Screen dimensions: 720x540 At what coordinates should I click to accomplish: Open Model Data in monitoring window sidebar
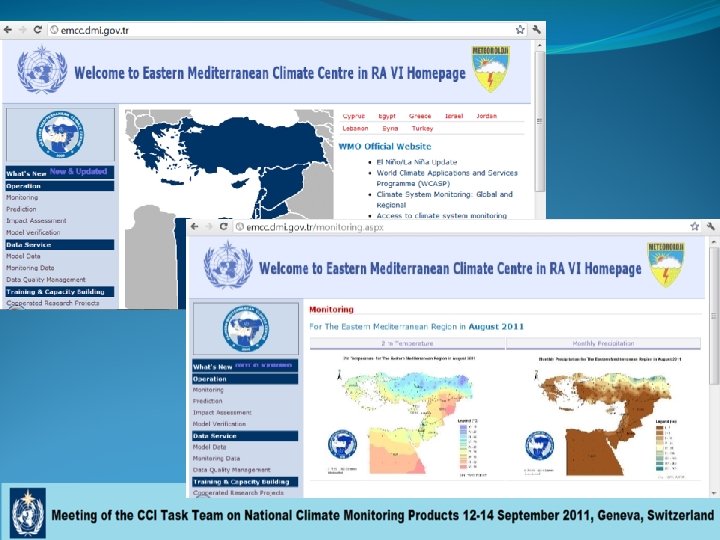click(209, 447)
